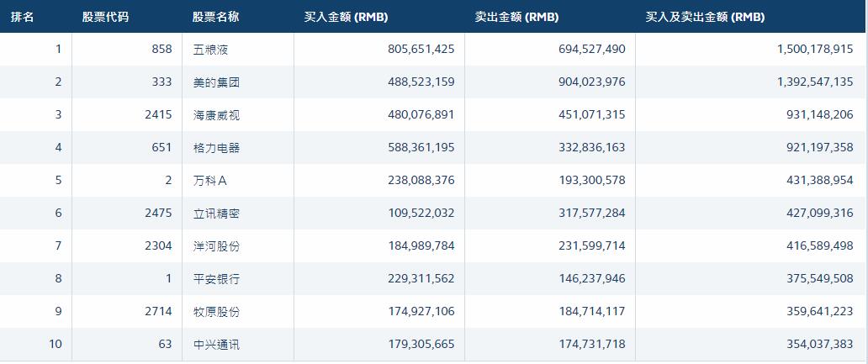Click the 洋河股份 stock name

tap(216, 246)
